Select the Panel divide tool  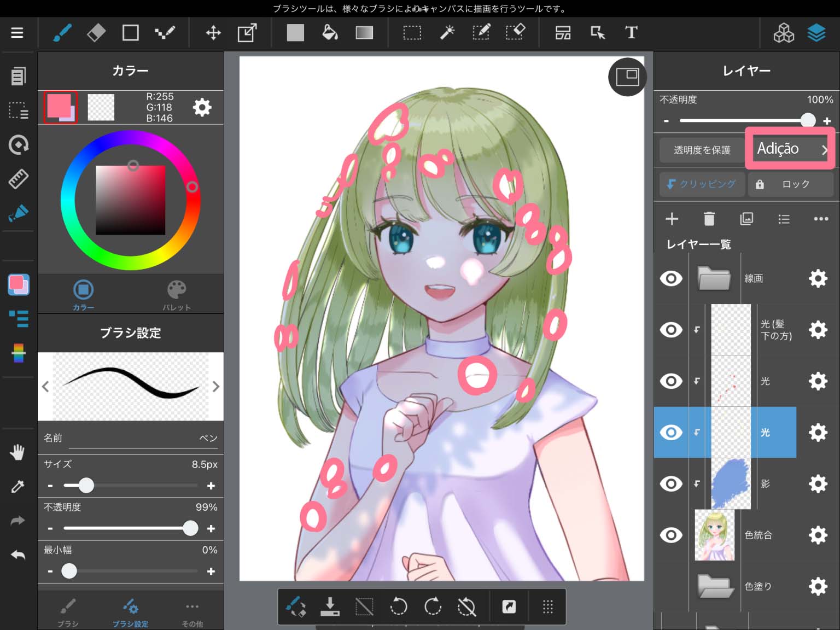(x=563, y=33)
